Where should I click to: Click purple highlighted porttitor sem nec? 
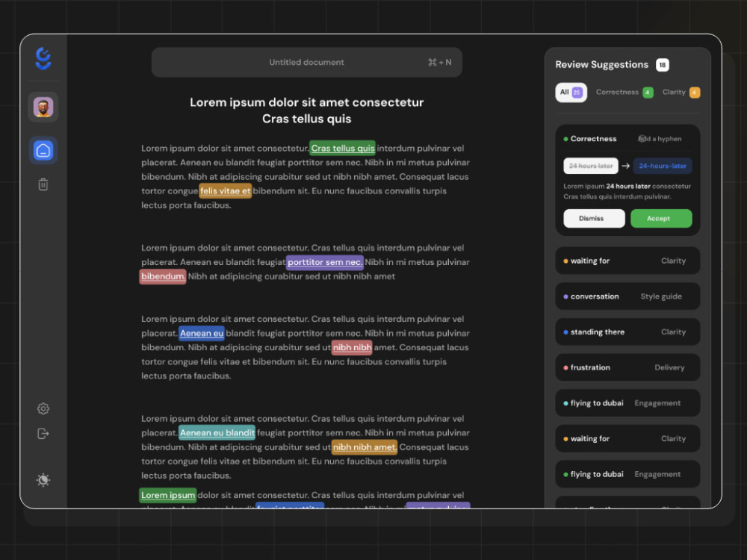point(325,262)
